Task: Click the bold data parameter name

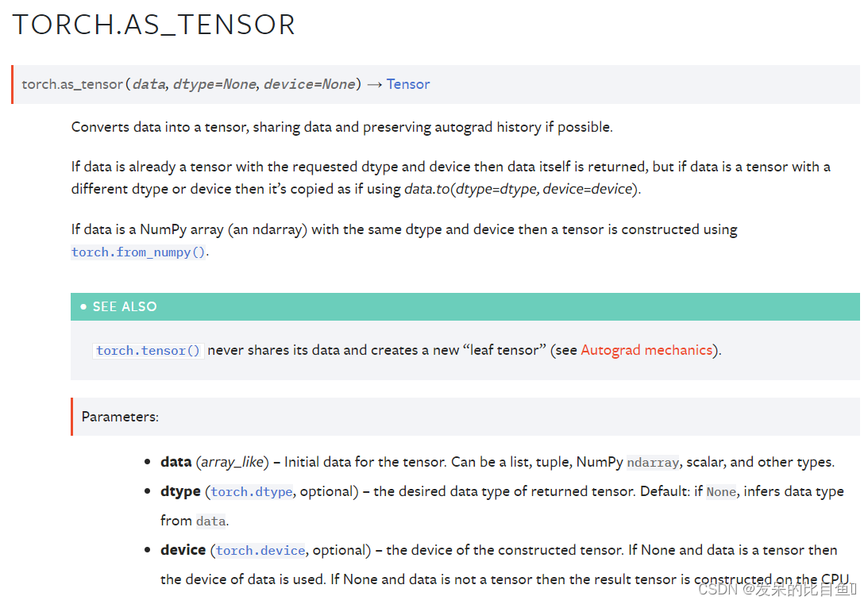Action: (x=176, y=462)
